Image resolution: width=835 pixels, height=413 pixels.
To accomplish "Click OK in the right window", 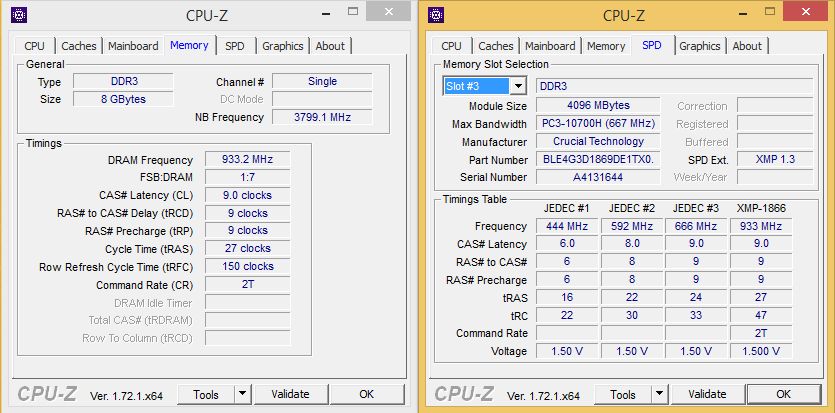I will 783,394.
